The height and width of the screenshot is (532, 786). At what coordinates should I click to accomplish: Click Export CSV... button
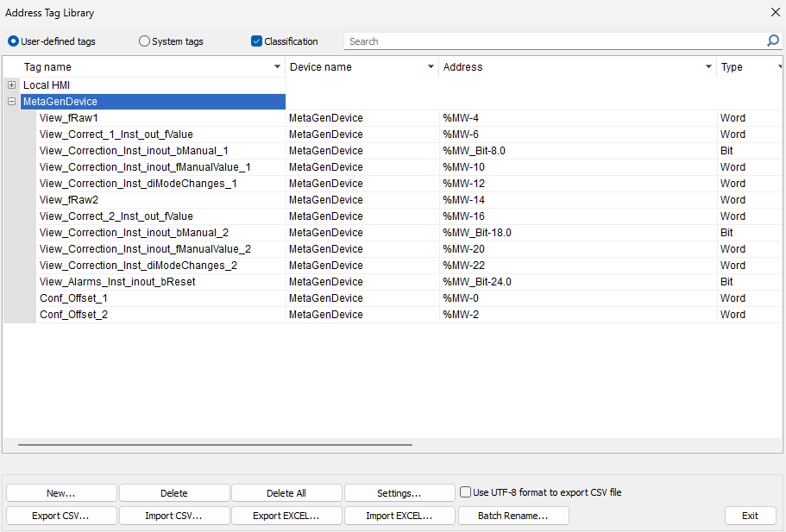pyautogui.click(x=61, y=516)
